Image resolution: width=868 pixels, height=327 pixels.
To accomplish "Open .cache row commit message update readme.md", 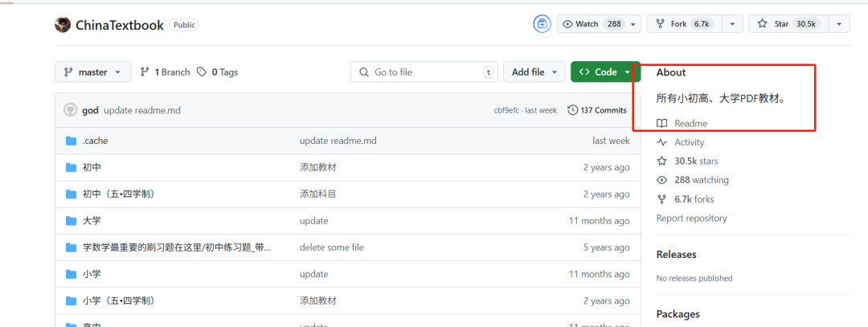I will point(338,141).
